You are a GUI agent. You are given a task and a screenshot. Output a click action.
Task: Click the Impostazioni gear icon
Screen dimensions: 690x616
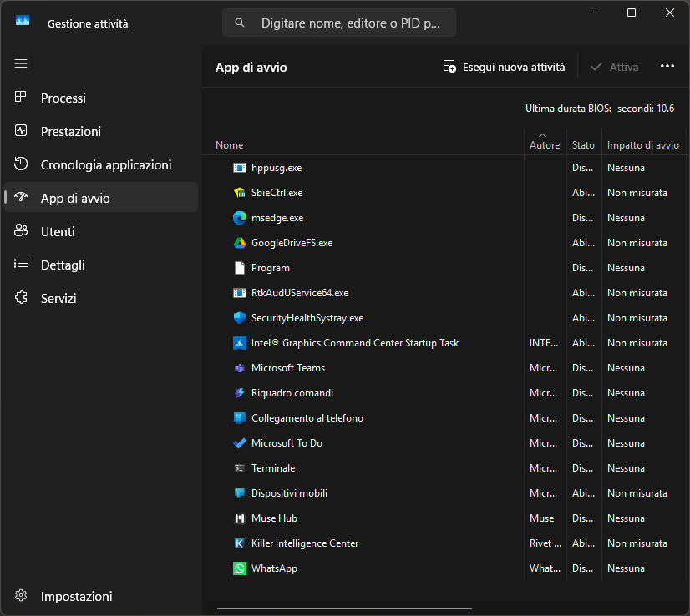pyautogui.click(x=21, y=595)
